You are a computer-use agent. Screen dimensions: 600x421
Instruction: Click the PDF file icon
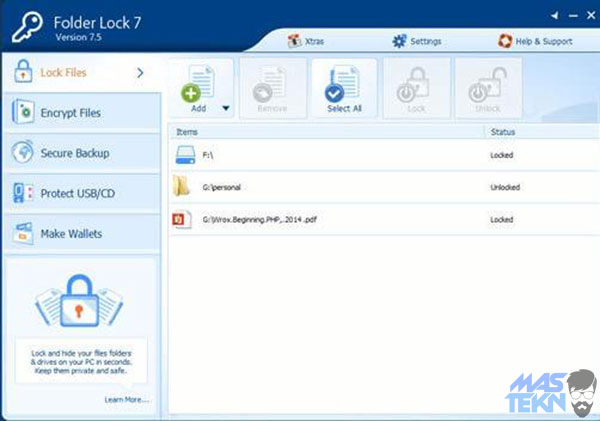coord(181,219)
